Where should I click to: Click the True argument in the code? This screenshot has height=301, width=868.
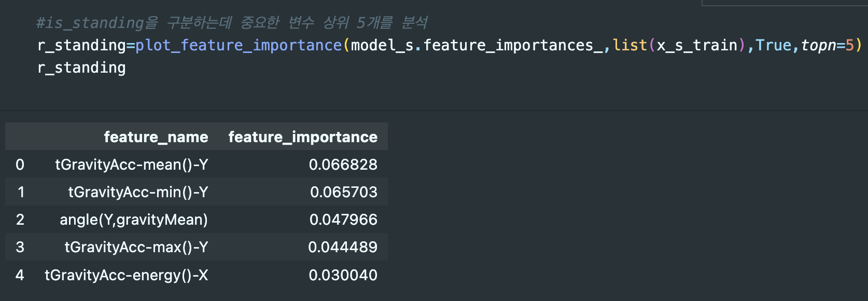(x=773, y=46)
